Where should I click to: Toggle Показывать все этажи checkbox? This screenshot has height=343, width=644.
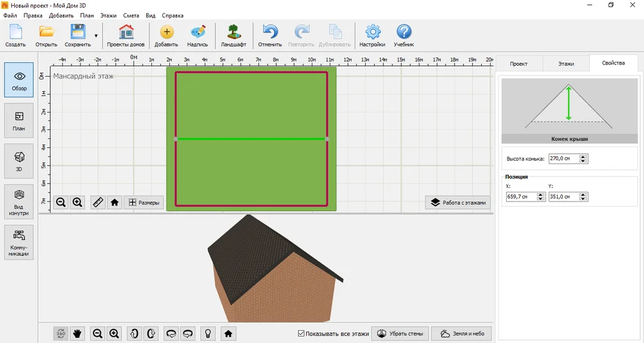[x=301, y=333]
